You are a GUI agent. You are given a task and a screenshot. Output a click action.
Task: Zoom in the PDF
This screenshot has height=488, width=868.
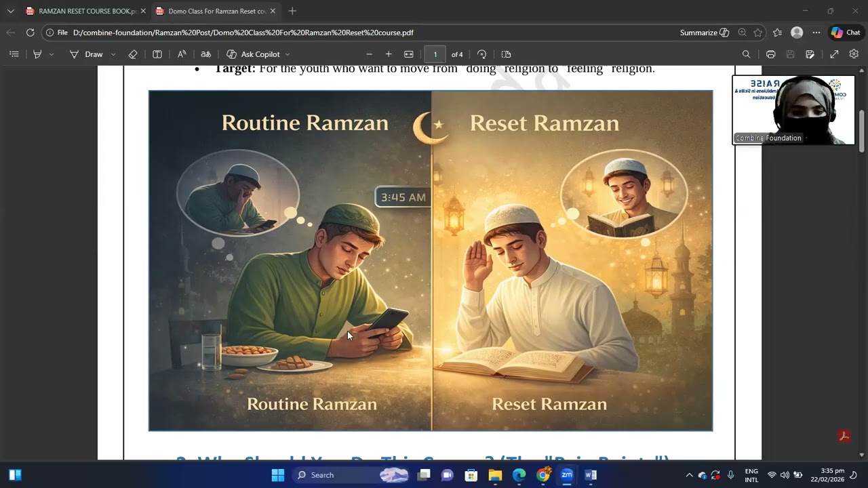(x=389, y=54)
